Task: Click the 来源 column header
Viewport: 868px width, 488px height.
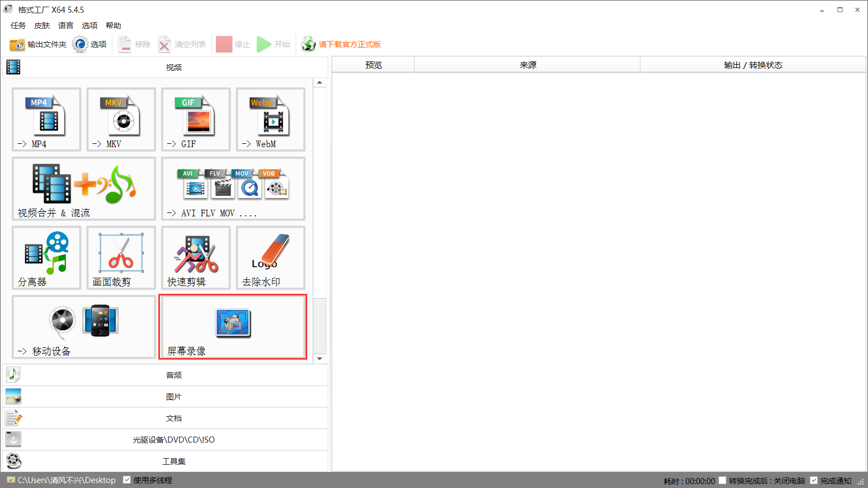Action: click(x=528, y=65)
